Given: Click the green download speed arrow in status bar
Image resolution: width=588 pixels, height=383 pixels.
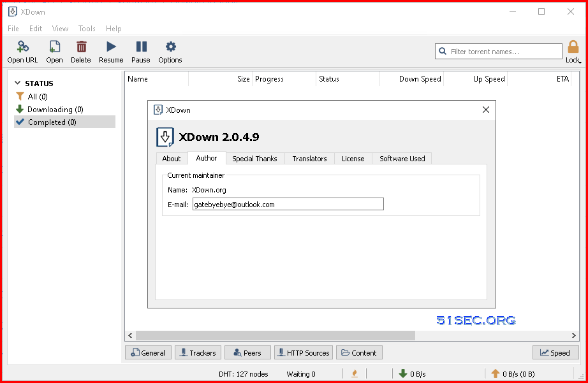Looking at the screenshot, I should [x=403, y=373].
